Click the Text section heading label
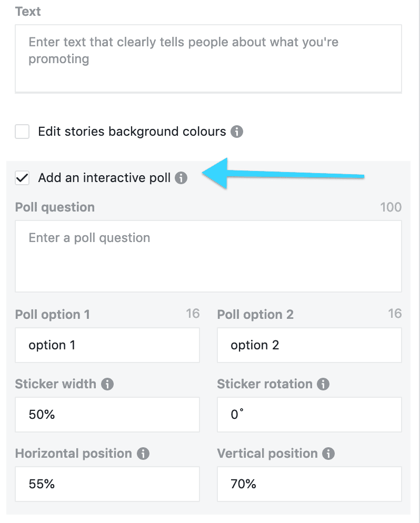Viewport: 420px width, 523px height. coord(28,11)
